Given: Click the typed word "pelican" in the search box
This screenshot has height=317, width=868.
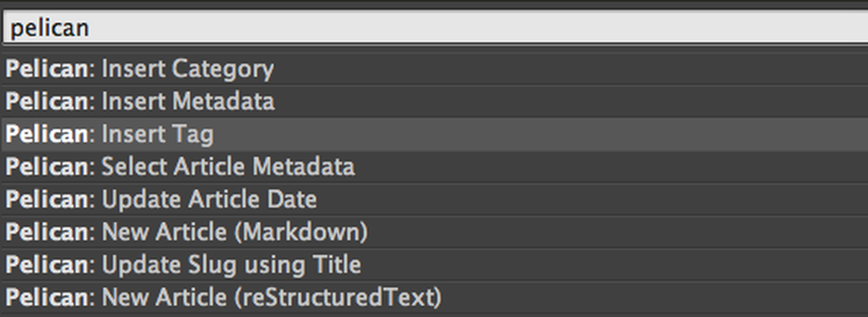Looking at the screenshot, I should coord(49,28).
